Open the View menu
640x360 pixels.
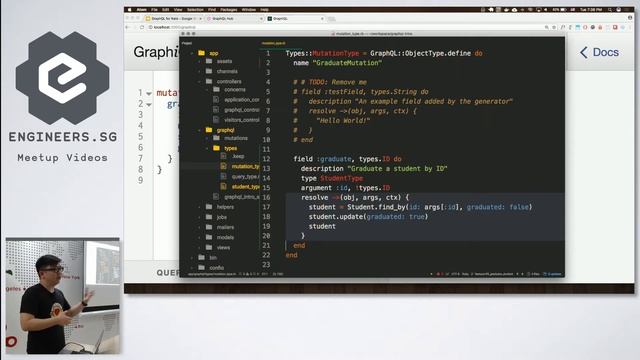tap(178, 9)
